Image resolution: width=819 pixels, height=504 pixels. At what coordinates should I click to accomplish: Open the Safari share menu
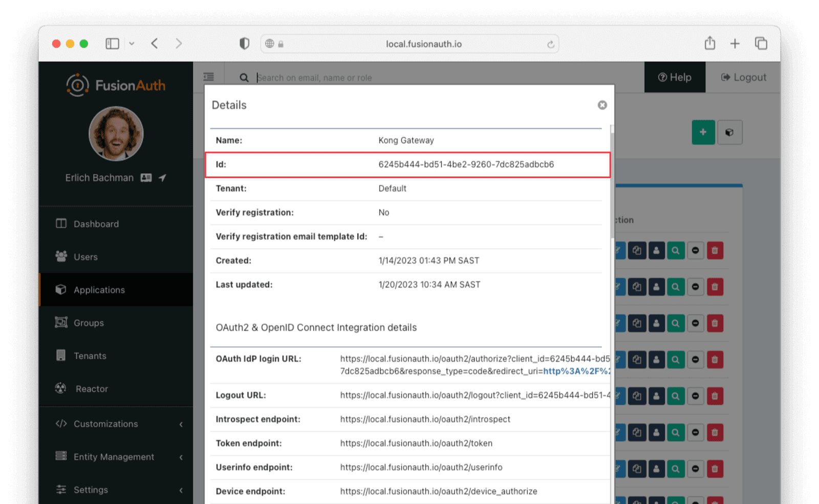(x=710, y=43)
